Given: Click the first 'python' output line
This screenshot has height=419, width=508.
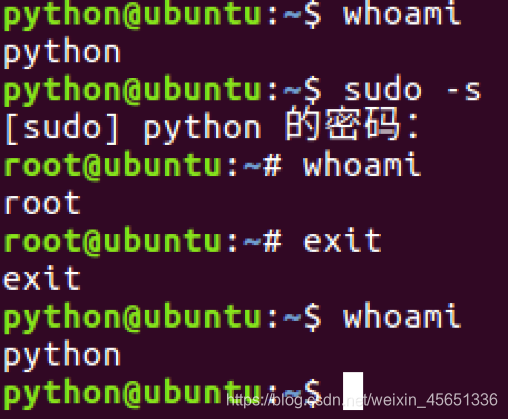Looking at the screenshot, I should coord(62,53).
